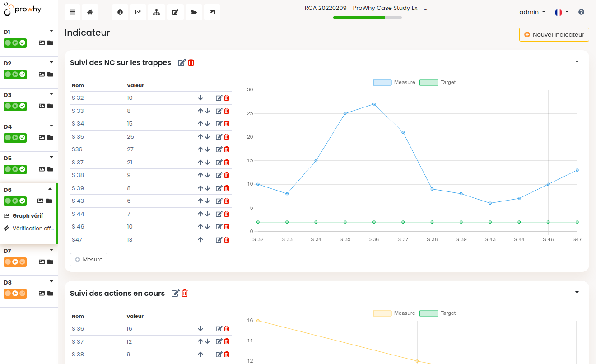Edit the S 32 measure row
Viewport: 596px width, 364px height.
219,98
